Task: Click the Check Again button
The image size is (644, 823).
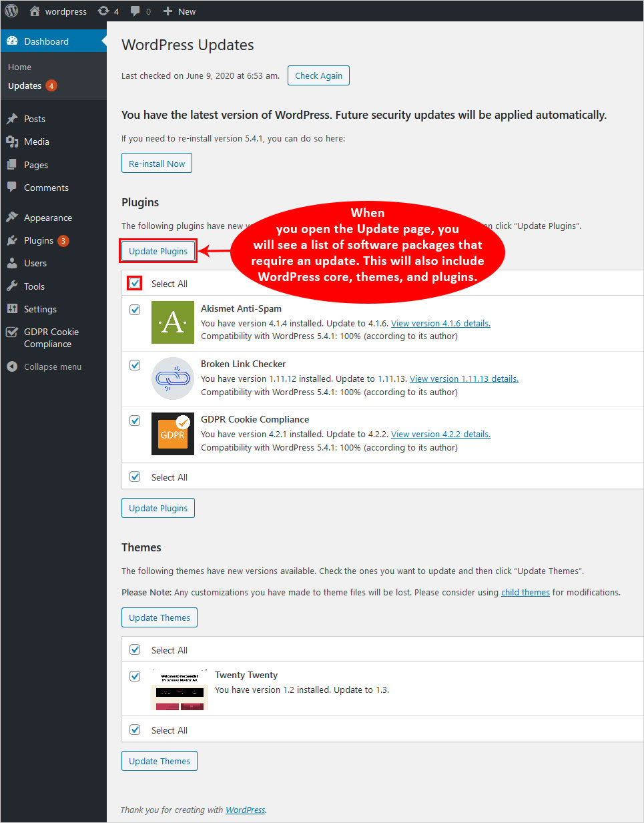Action: pos(318,75)
